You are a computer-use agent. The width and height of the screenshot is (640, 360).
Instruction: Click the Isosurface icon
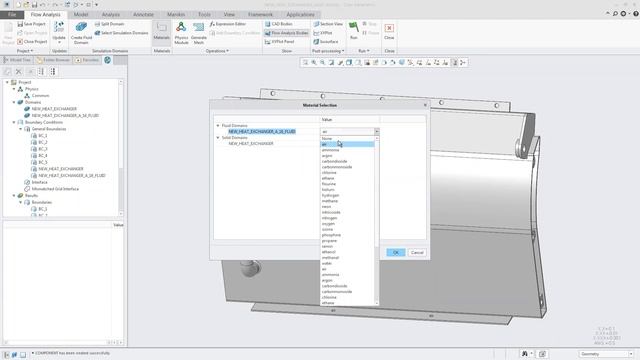click(316, 42)
